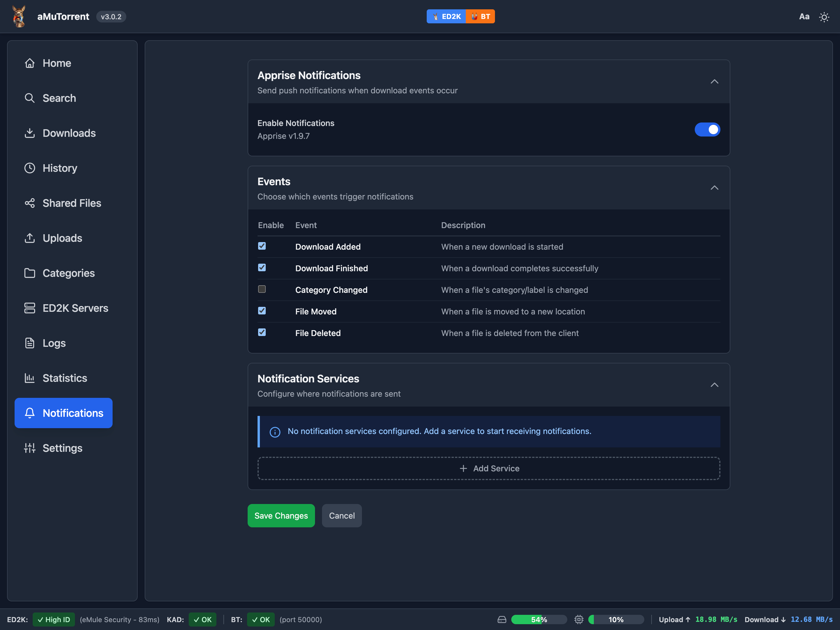Enable the Category Changed event checkbox
Viewport: 840px width, 630px height.
pos(262,289)
